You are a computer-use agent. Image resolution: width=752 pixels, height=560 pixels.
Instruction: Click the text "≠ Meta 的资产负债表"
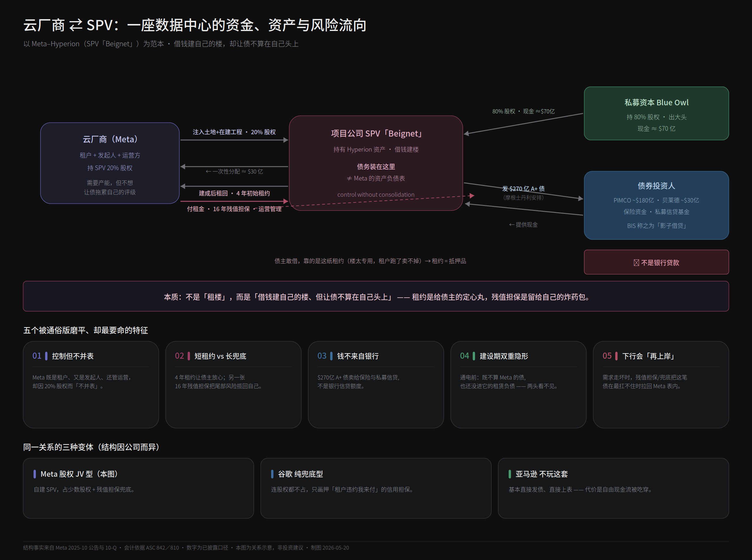pyautogui.click(x=376, y=178)
